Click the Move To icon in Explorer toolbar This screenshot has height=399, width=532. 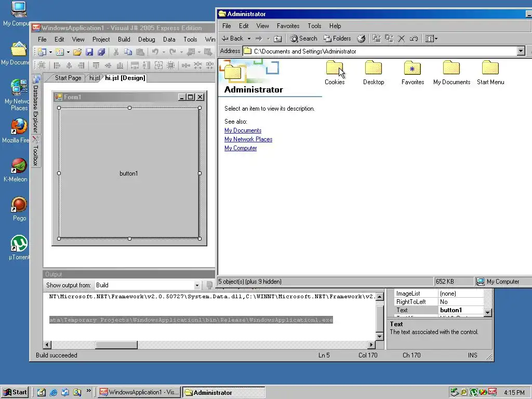point(377,38)
